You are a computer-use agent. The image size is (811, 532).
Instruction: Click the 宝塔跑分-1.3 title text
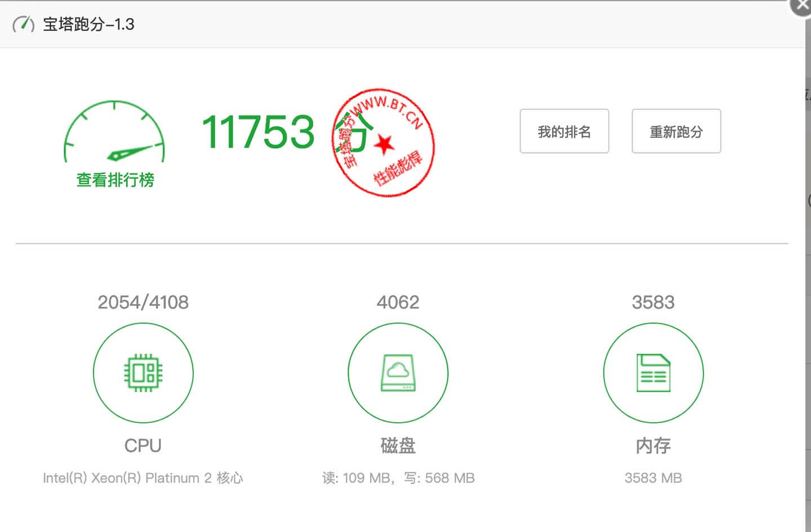pyautogui.click(x=88, y=24)
